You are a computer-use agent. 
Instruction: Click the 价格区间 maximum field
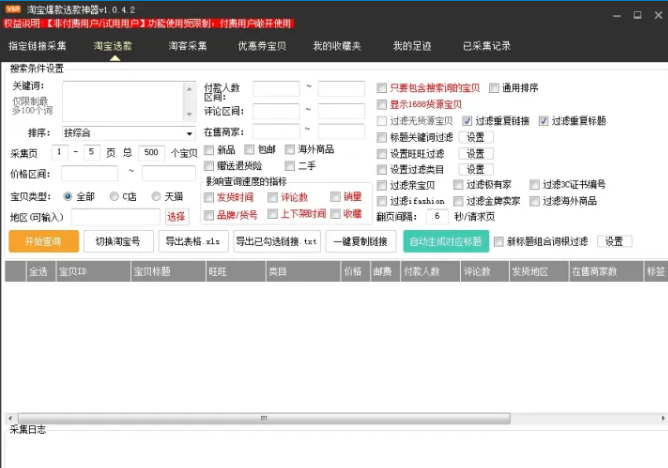[169, 173]
